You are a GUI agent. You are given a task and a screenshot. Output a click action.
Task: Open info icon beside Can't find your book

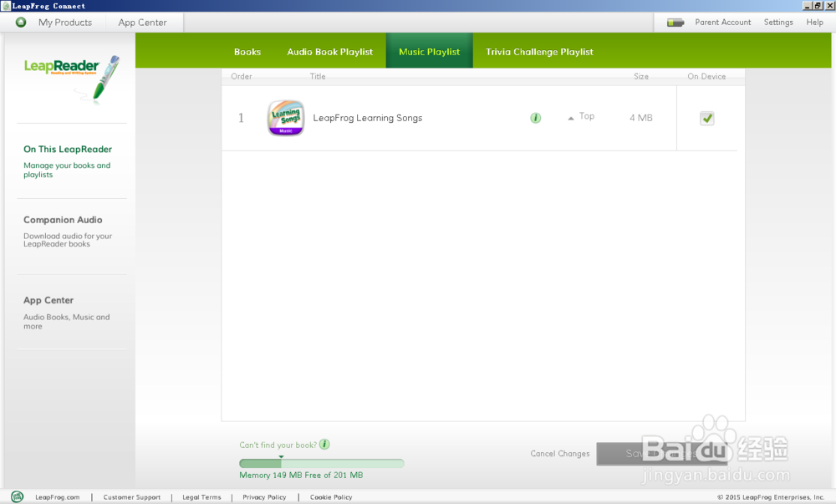click(324, 445)
